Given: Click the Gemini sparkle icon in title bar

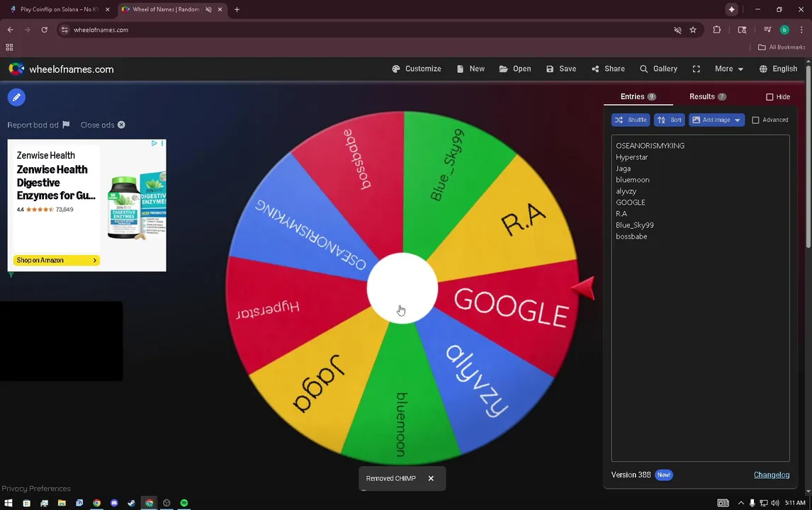Looking at the screenshot, I should pos(731,9).
